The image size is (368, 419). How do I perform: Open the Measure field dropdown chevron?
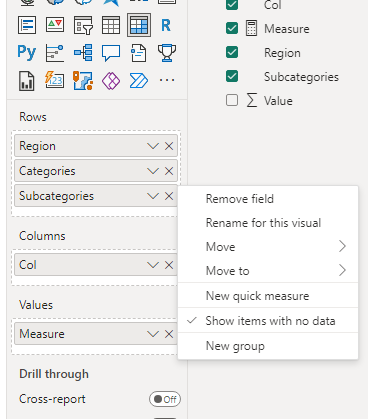coord(153,334)
